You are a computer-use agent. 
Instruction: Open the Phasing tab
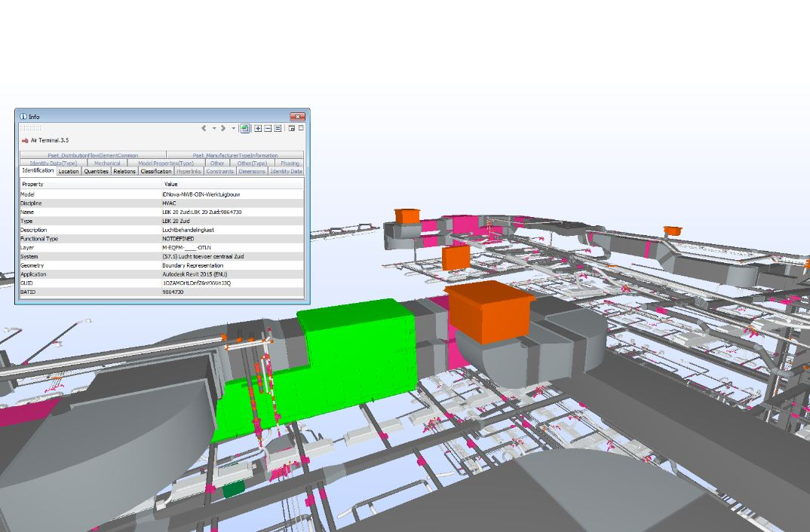pos(290,163)
